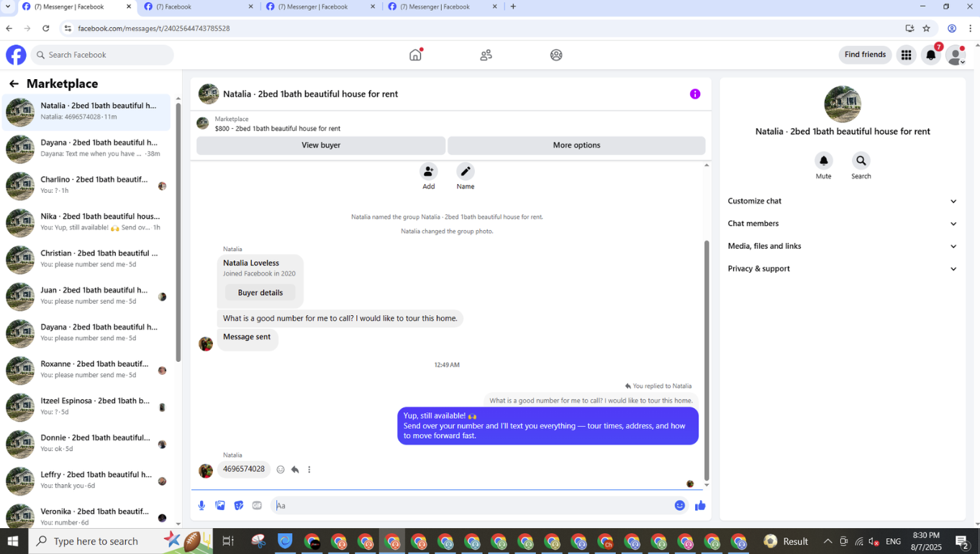
Task: Go back using Marketplace back arrow
Action: coord(14,84)
